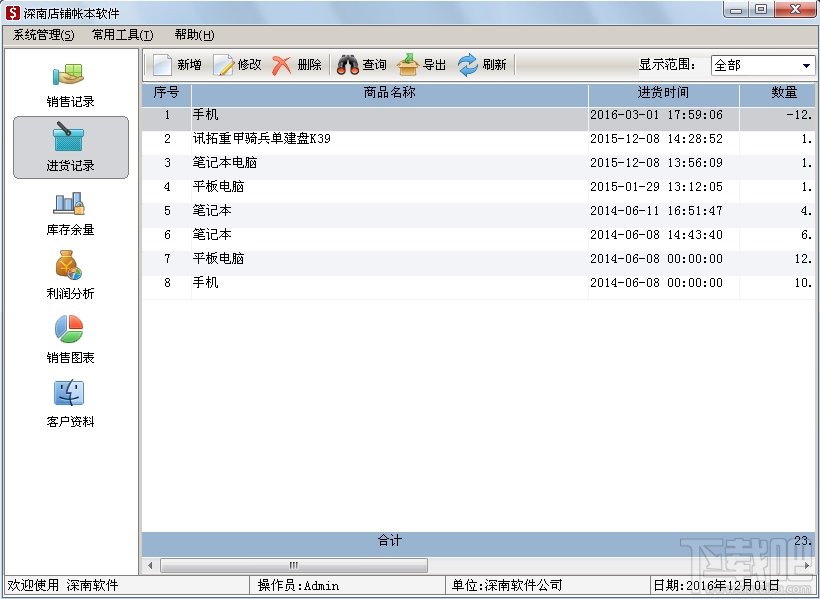Click the horizontal scrollbar left arrow
820x599 pixels.
[x=151, y=566]
